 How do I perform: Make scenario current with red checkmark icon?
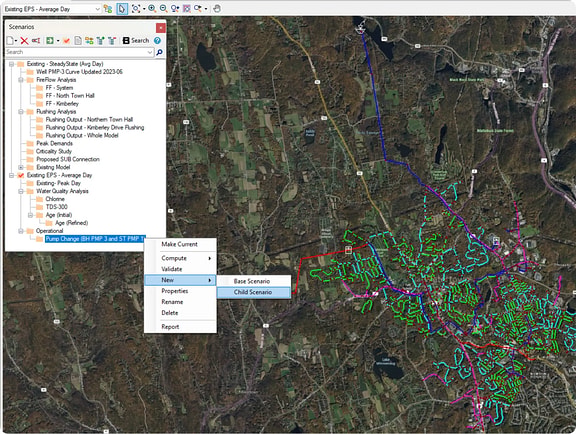click(x=66, y=40)
